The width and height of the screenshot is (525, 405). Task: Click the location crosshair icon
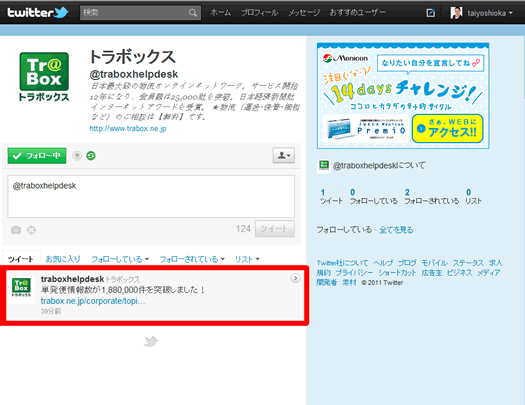point(31,230)
